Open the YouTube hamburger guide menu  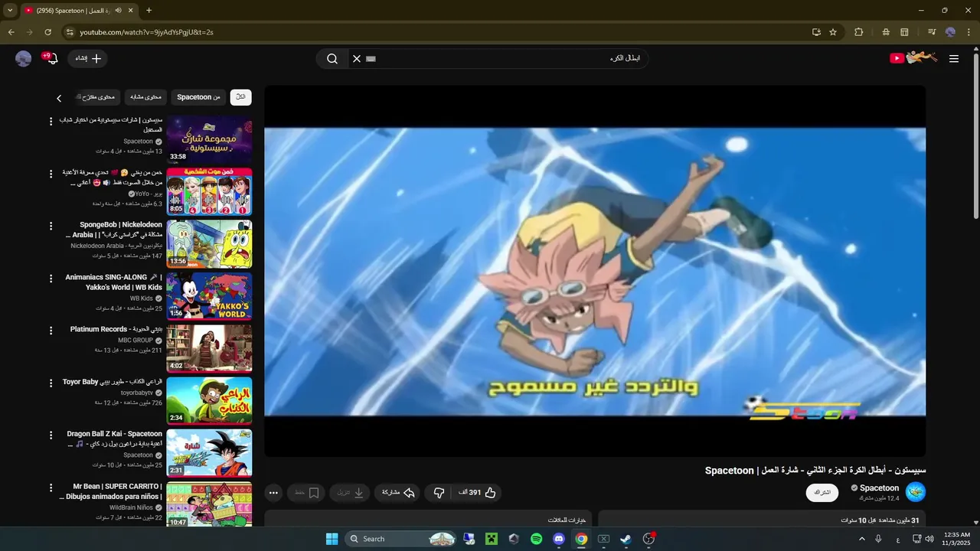click(953, 58)
